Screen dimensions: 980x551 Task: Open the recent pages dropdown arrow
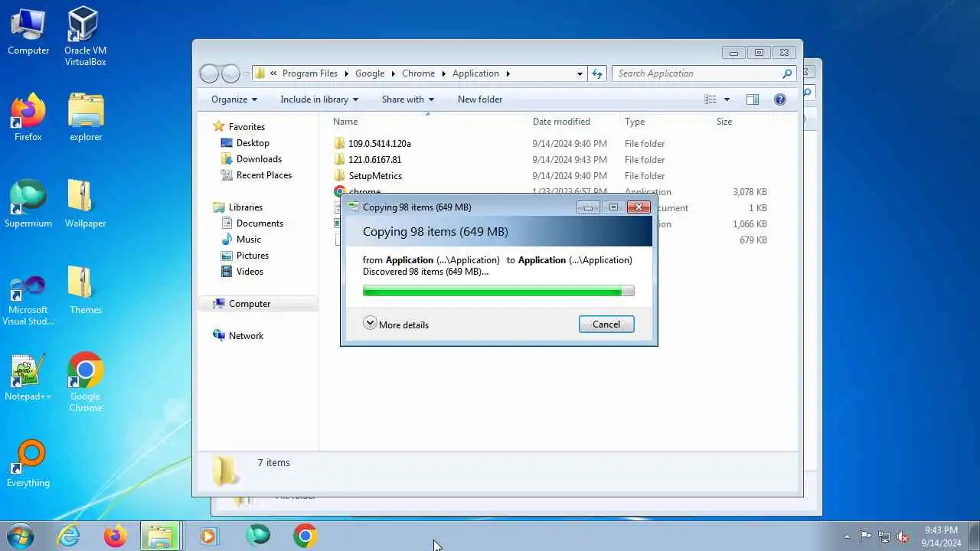pyautogui.click(x=246, y=73)
